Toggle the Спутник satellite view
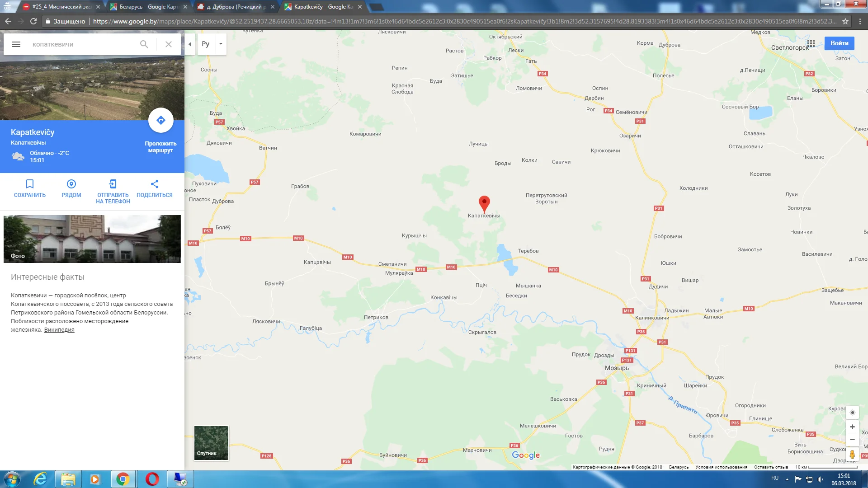The width and height of the screenshot is (868, 488). (211, 443)
